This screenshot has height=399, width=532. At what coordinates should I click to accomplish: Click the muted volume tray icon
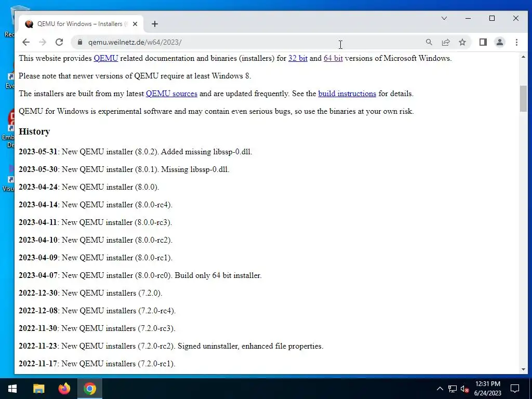(x=465, y=389)
